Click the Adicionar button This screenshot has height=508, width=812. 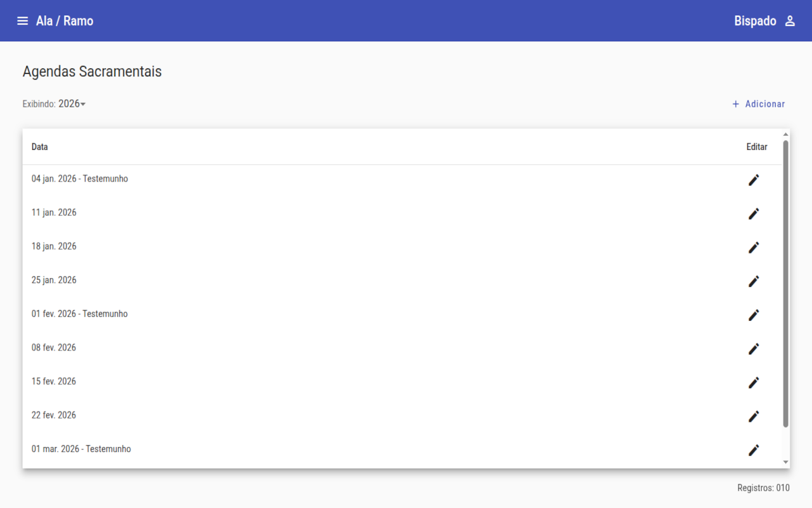coord(758,104)
